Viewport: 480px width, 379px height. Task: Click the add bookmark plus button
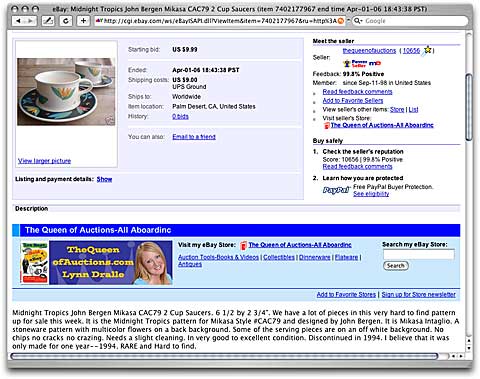(83, 21)
